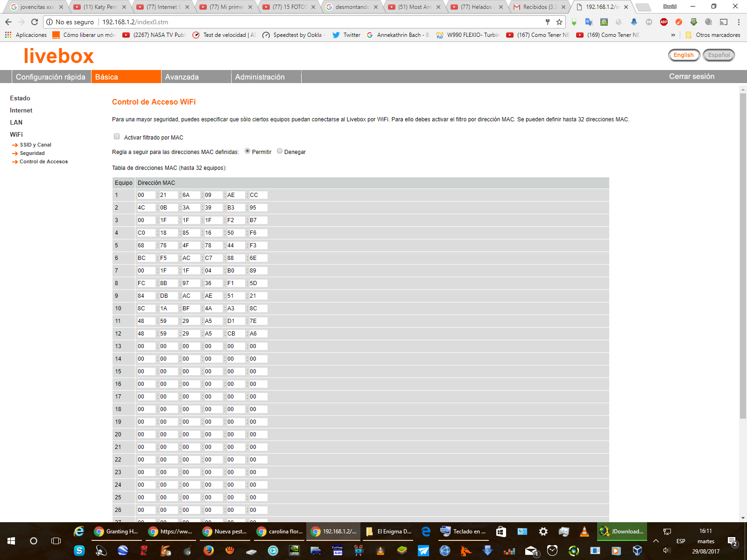Reload the page with the refresh icon

pyautogui.click(x=35, y=22)
